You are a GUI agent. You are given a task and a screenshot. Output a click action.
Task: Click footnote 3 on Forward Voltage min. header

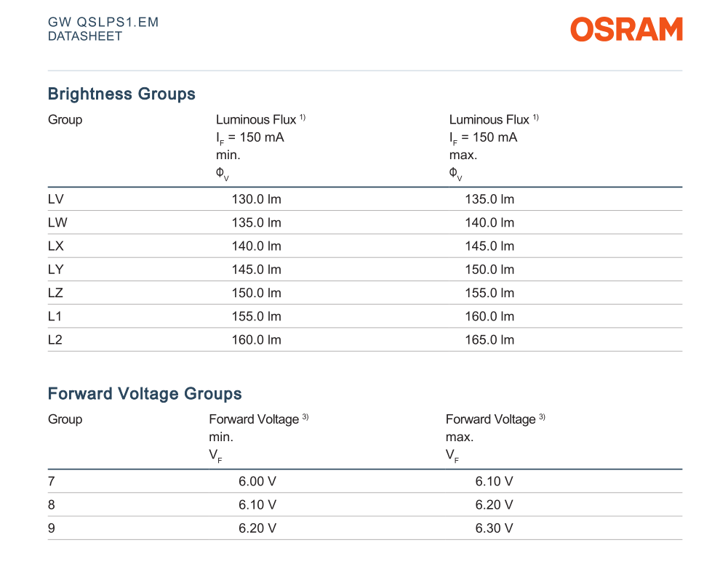305,417
